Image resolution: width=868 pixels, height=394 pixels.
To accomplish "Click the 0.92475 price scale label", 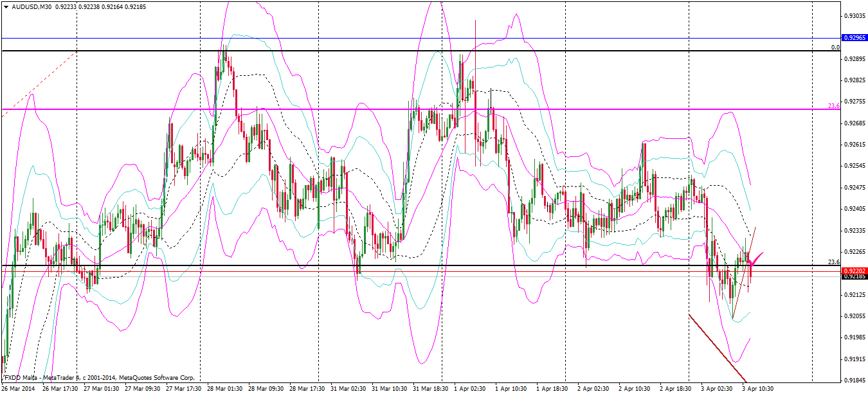I will (854, 188).
